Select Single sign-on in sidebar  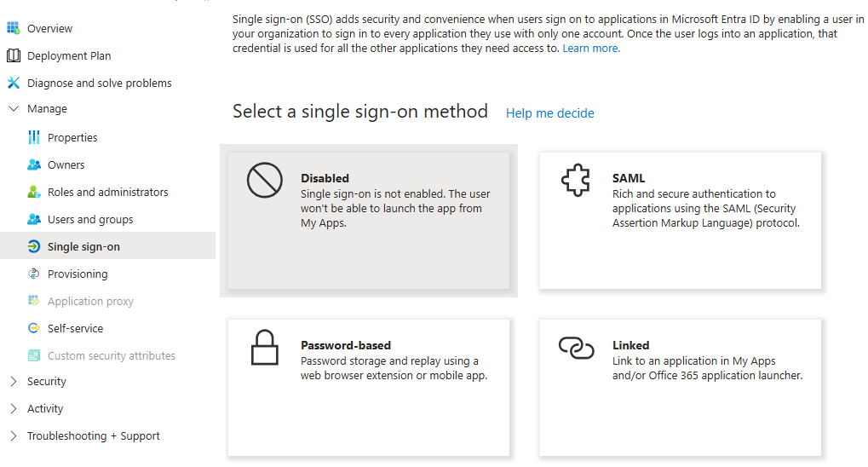pyautogui.click(x=83, y=246)
